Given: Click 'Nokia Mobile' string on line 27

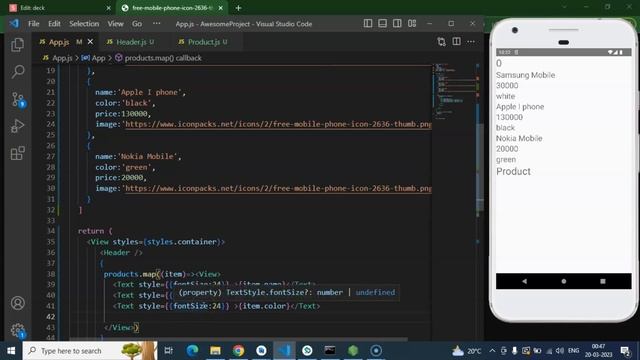Looking at the screenshot, I should [x=147, y=156].
